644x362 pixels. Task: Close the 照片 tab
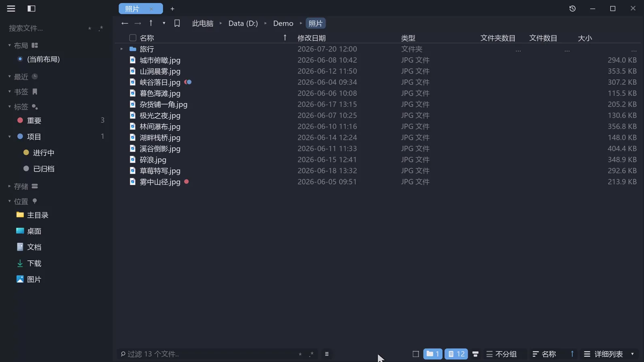[x=151, y=9]
